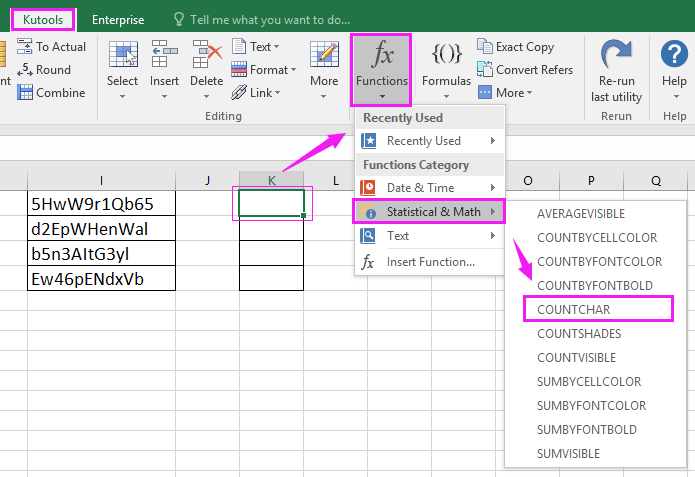Expand the Recently Used submenu arrow
The image size is (695, 477).
tap(493, 141)
